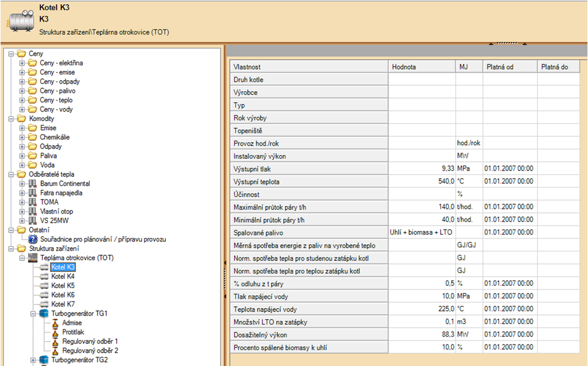Screen dimensions: 588x366
Task: Click the Struktura zařízení folder icon
Action: 21,248
